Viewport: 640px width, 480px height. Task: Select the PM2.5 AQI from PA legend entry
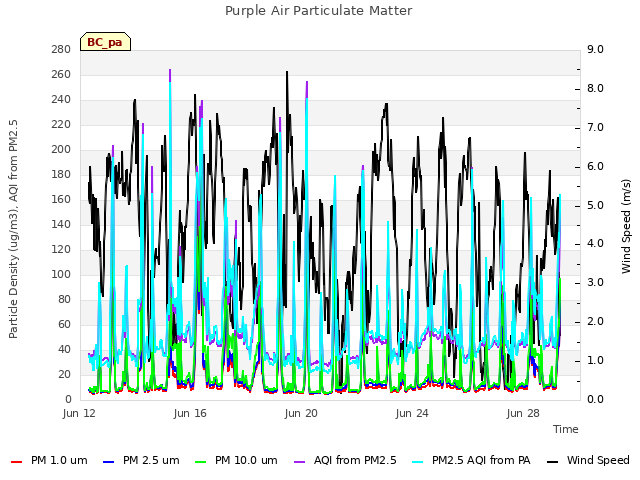click(x=471, y=460)
